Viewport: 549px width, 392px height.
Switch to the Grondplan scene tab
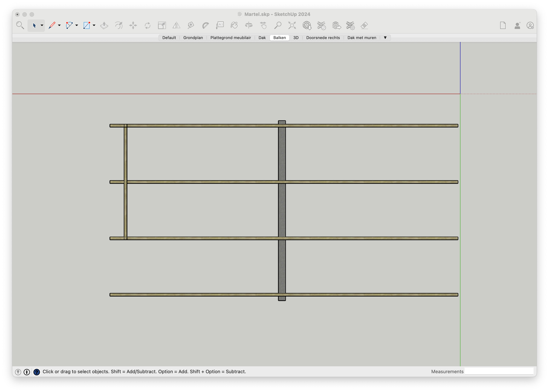point(193,38)
